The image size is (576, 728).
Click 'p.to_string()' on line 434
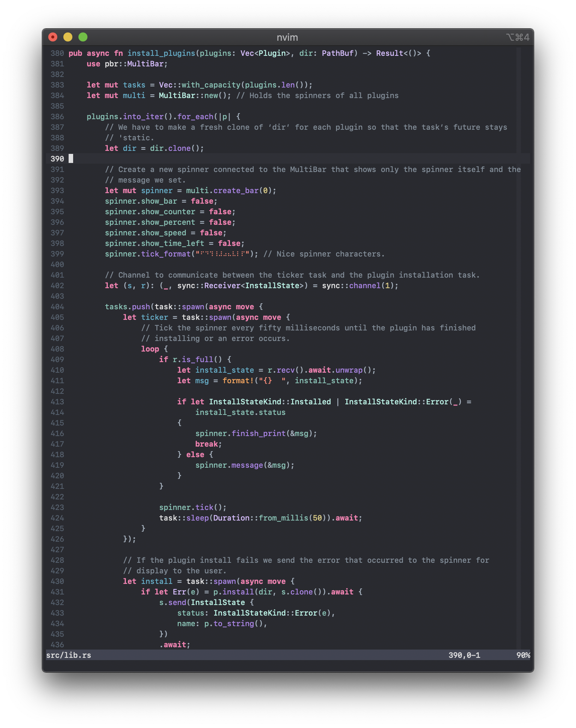click(234, 624)
